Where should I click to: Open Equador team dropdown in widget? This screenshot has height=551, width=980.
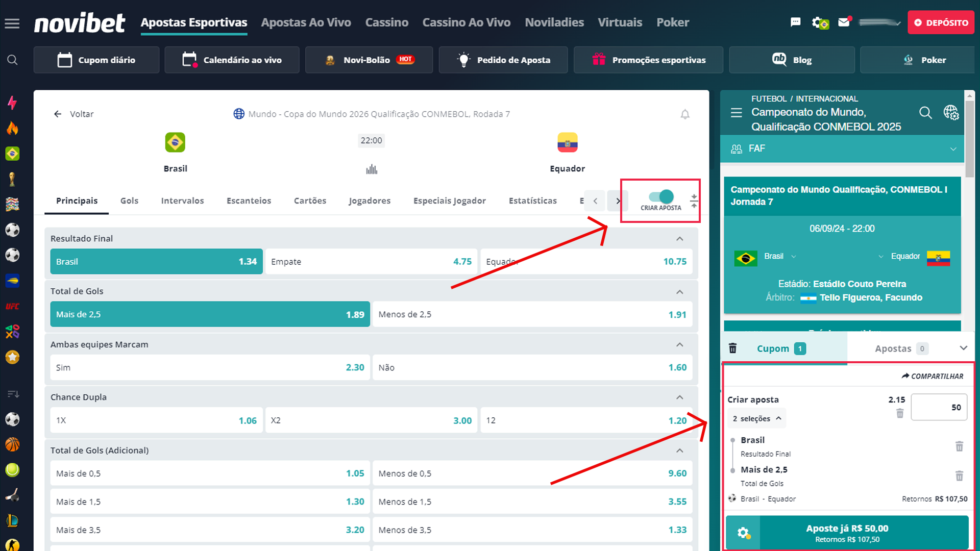[x=880, y=256]
